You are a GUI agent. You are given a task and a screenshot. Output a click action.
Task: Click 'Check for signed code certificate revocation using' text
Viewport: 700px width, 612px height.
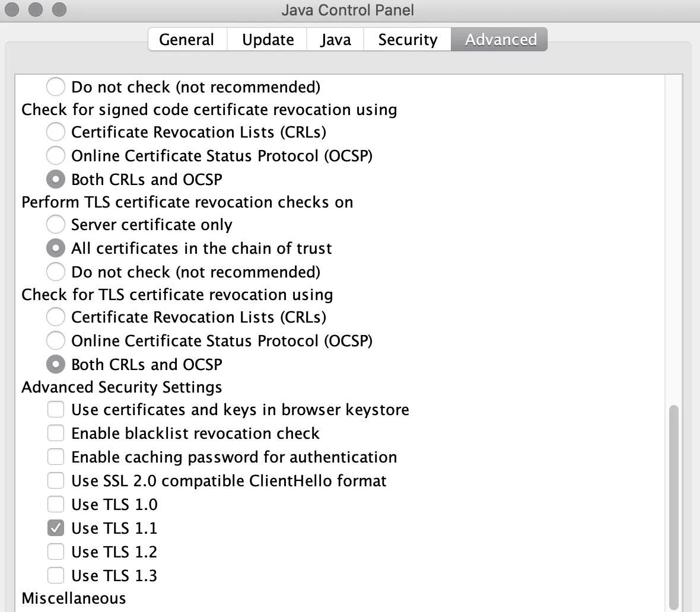click(x=209, y=110)
